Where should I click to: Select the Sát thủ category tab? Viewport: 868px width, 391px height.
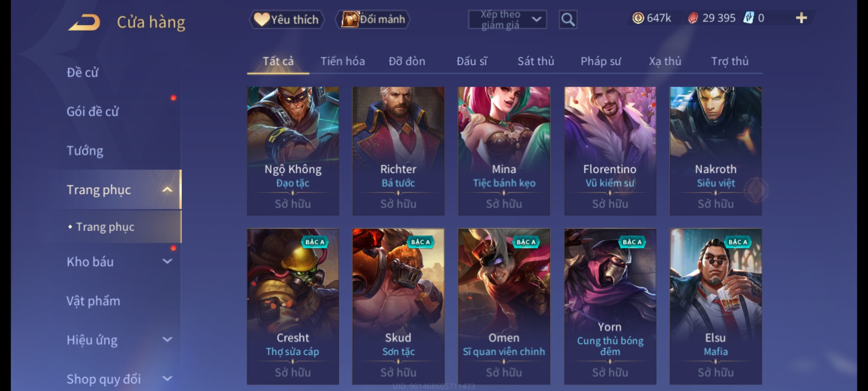tap(536, 61)
